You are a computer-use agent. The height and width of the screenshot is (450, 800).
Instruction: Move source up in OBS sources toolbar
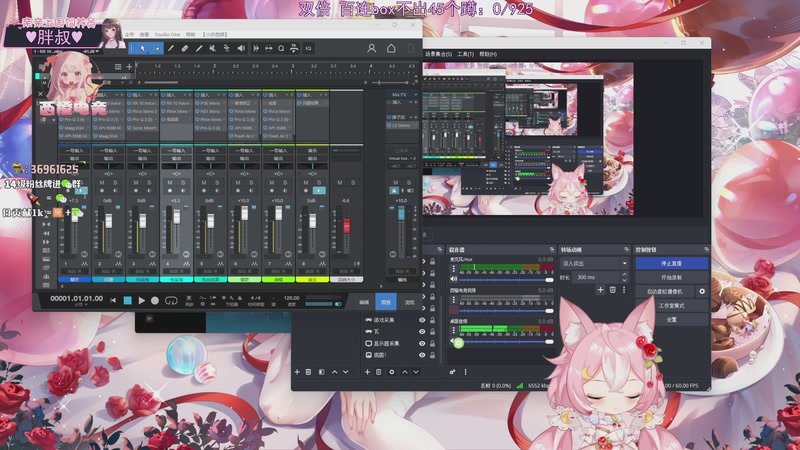[405, 372]
